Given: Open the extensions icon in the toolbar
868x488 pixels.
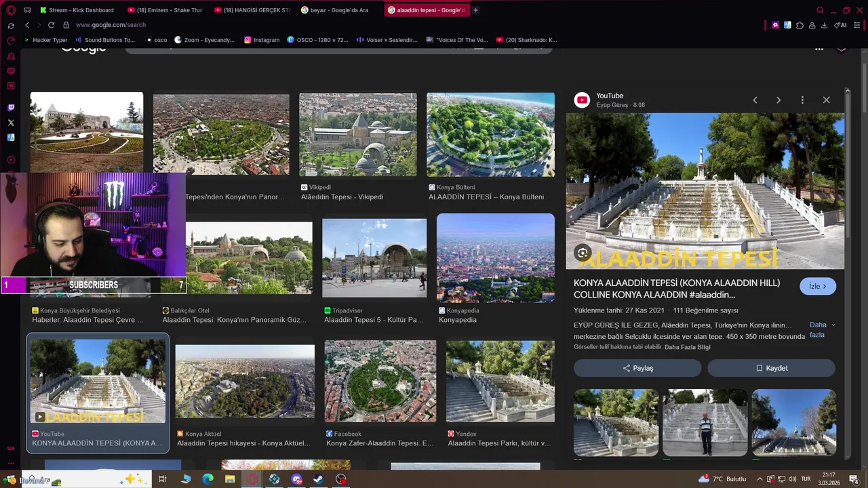Looking at the screenshot, I should pyautogui.click(x=800, y=25).
